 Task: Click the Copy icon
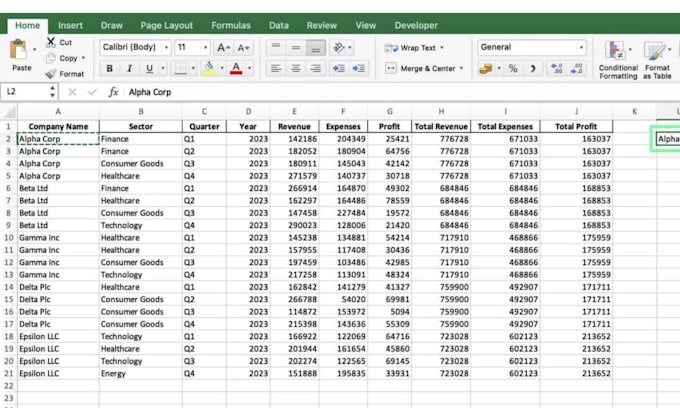51,58
